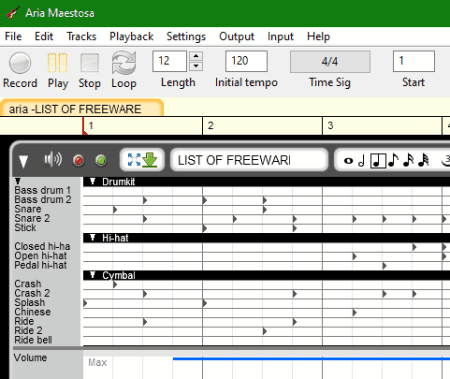Click the Ride 2 label
Screen dimensions: 450x379
[28, 330]
